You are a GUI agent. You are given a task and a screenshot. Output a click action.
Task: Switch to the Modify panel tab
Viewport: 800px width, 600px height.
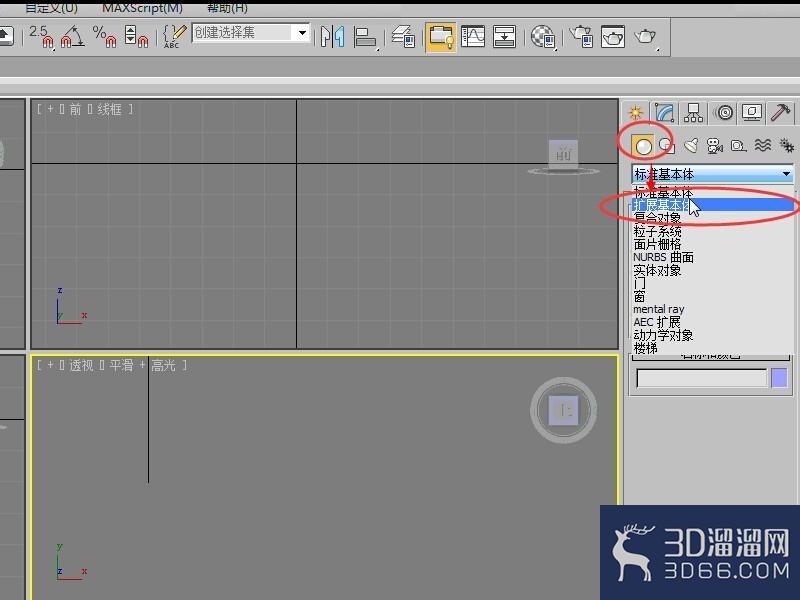664,112
